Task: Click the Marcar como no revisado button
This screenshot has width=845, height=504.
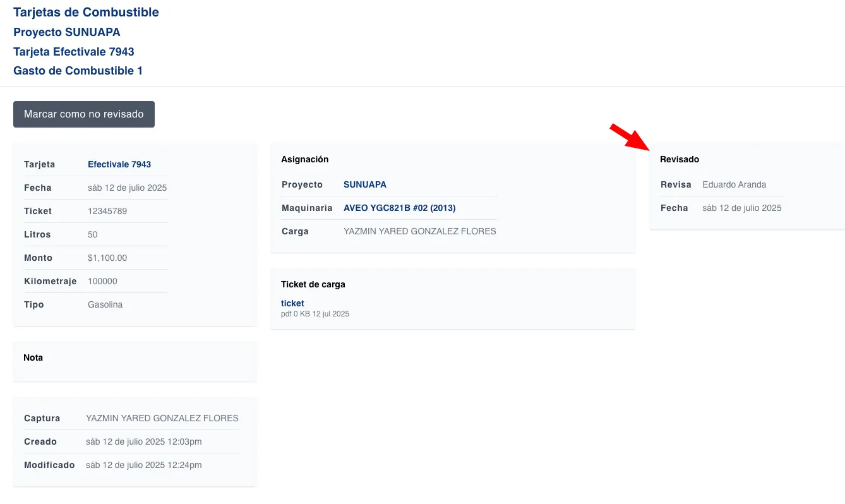Action: pos(84,114)
